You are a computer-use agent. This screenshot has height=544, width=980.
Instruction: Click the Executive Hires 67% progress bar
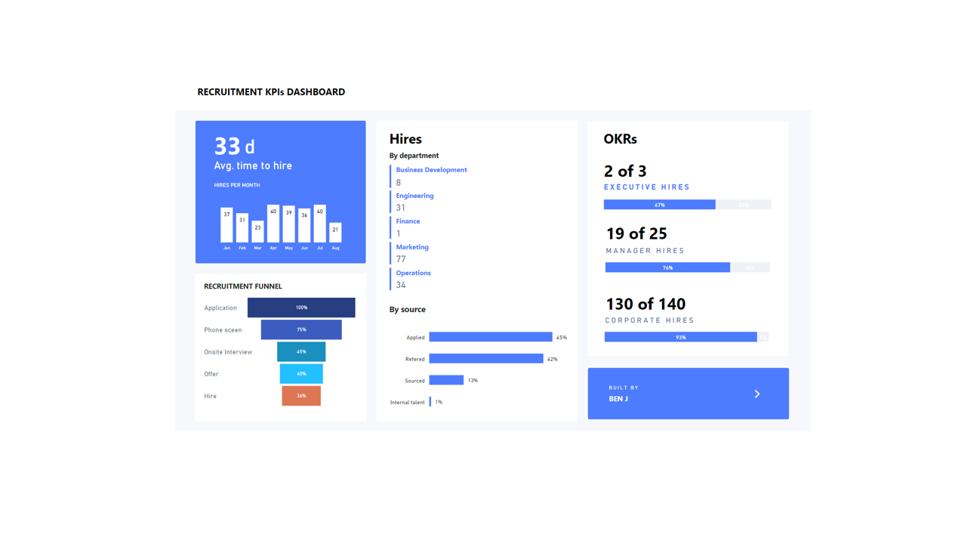(x=659, y=205)
